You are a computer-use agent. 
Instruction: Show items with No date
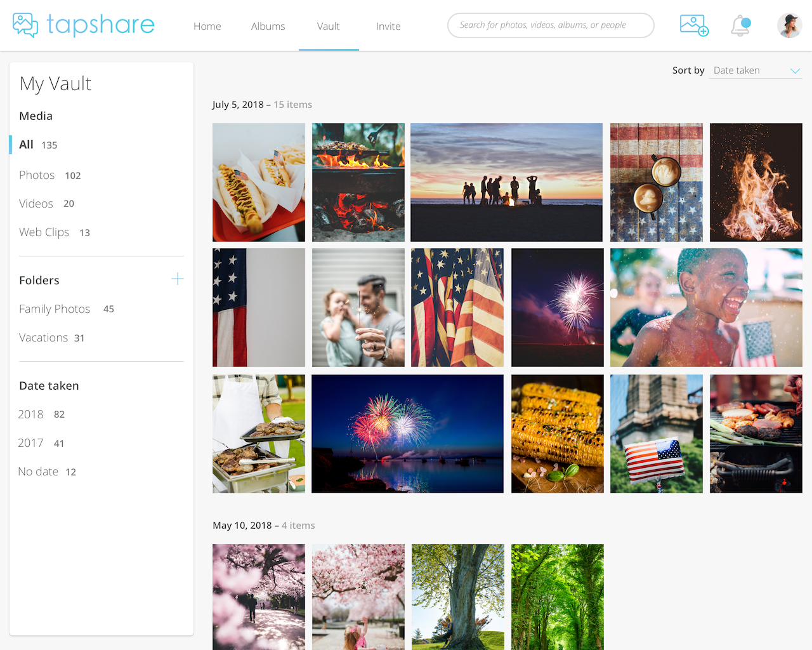(x=47, y=472)
